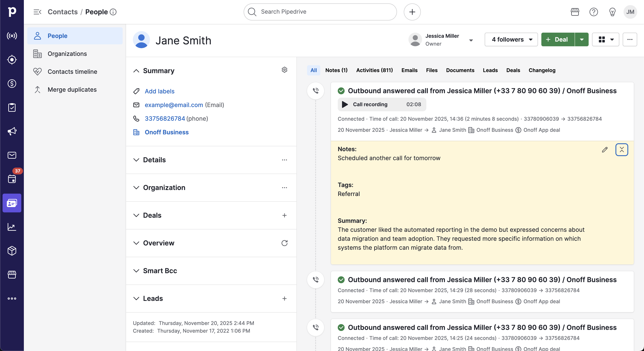Image resolution: width=644 pixels, height=351 pixels.
Task: Open the layout view dropdown
Action: click(605, 39)
